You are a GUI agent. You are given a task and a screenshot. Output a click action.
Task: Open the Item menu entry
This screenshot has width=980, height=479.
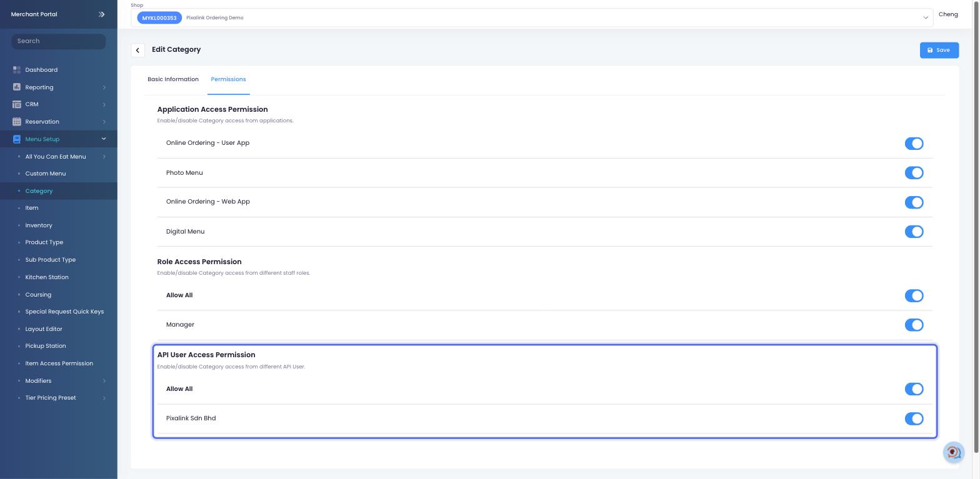pyautogui.click(x=32, y=208)
